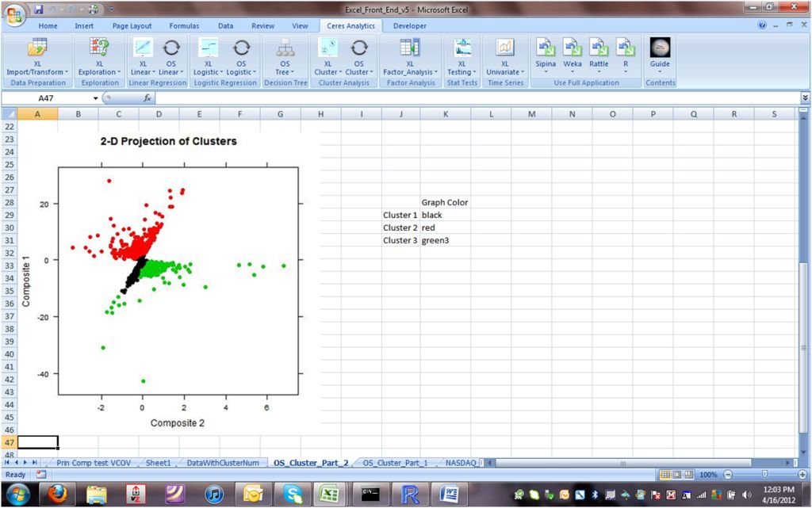812x508 pixels.
Task: Open XL Cluster analysis
Action: (x=327, y=57)
